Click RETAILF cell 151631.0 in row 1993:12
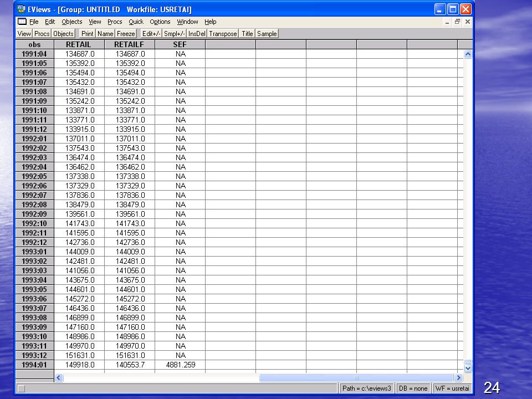 tap(130, 355)
